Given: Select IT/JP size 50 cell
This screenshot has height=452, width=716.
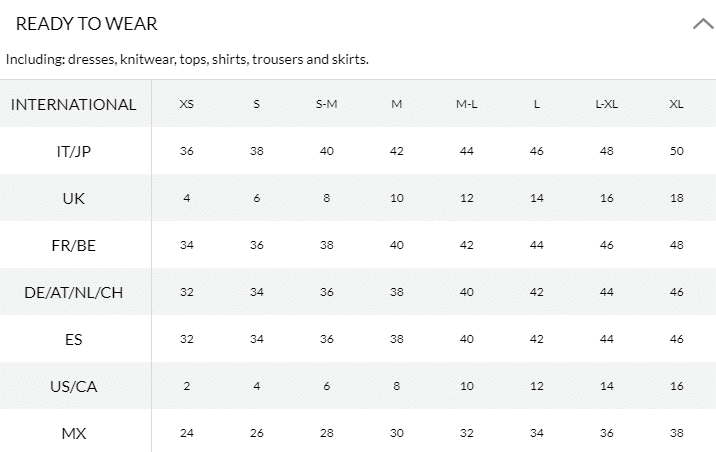Looking at the screenshot, I should [x=677, y=151].
